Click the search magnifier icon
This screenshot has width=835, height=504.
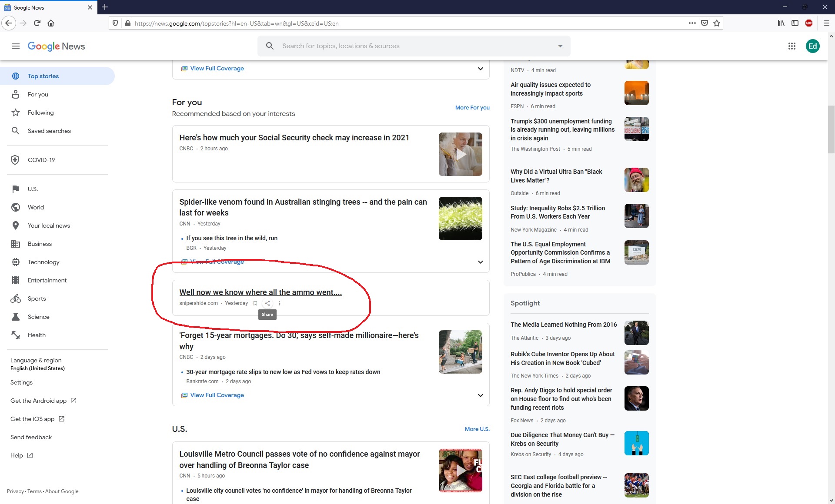coord(270,46)
